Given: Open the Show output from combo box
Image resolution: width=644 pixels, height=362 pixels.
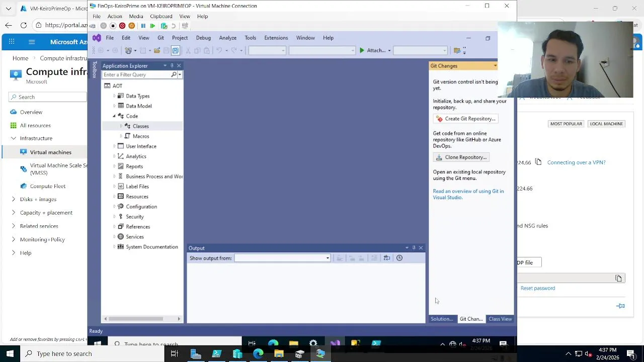Looking at the screenshot, I should [282, 258].
